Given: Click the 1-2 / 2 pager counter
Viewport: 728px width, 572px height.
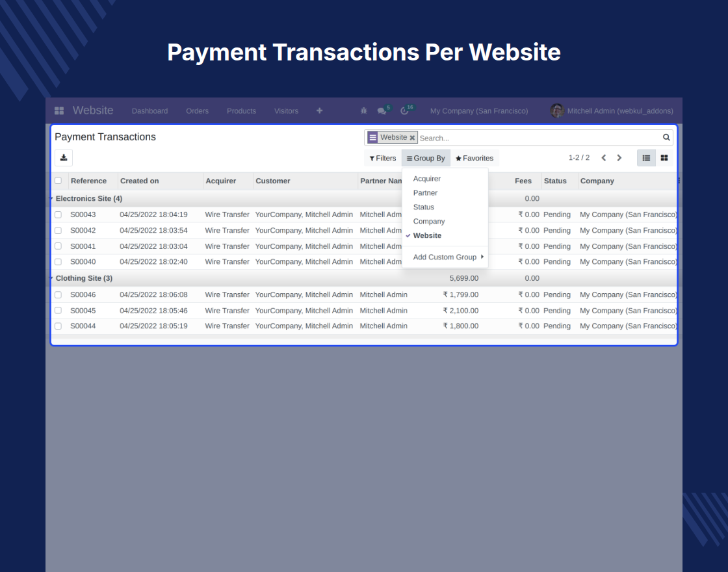Looking at the screenshot, I should [x=579, y=157].
